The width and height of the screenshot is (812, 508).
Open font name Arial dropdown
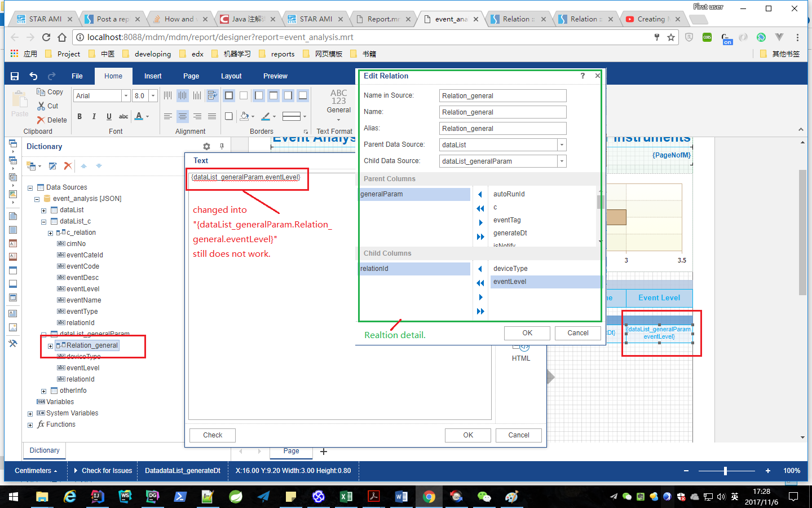coord(126,96)
